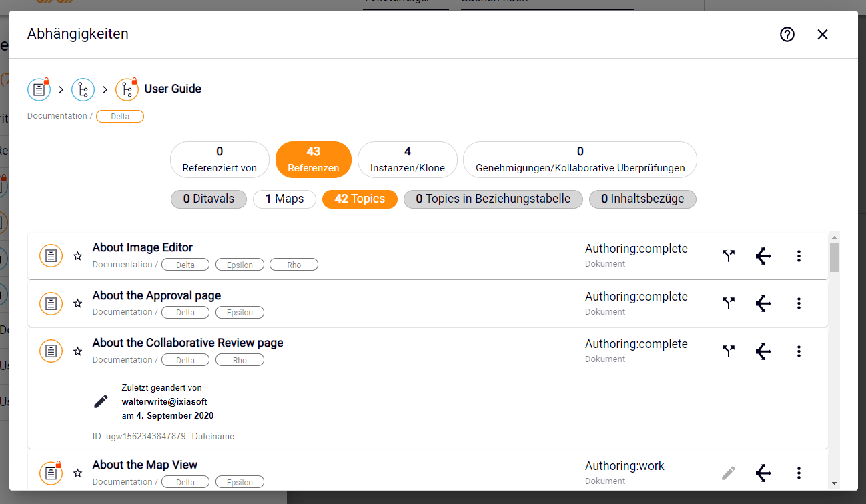866x504 pixels.
Task: Filter by 1 Maps chip
Action: 284,199
